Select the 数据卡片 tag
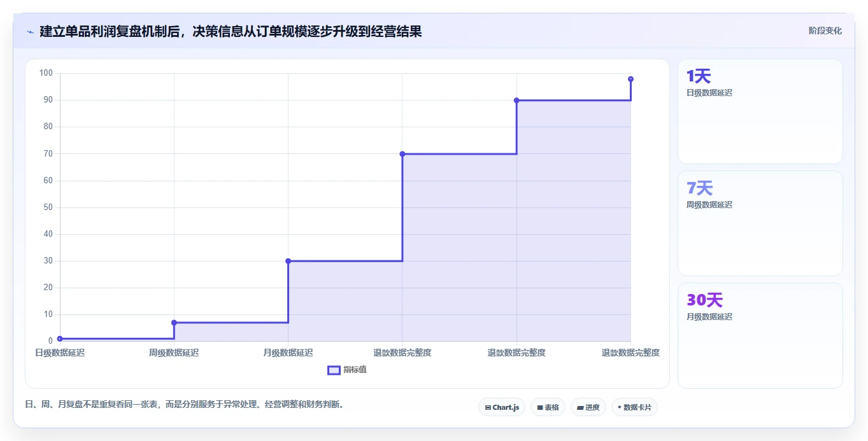 [634, 407]
